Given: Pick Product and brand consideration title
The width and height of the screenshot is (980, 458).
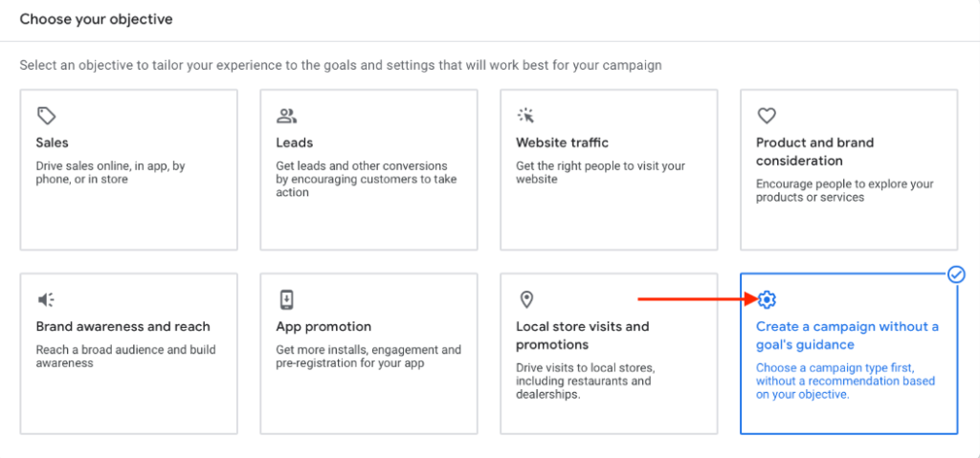Looking at the screenshot, I should pos(815,152).
